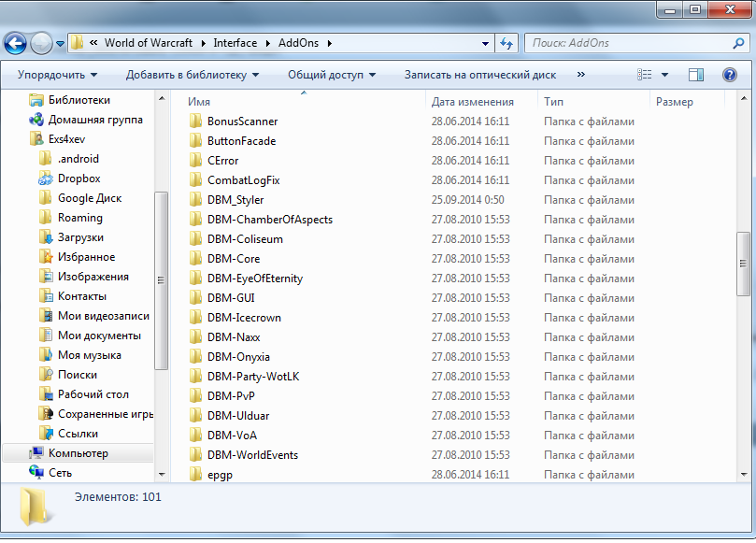Select the DBM-Core folder icon
Image resolution: width=756 pixels, height=543 pixels.
[x=195, y=259]
